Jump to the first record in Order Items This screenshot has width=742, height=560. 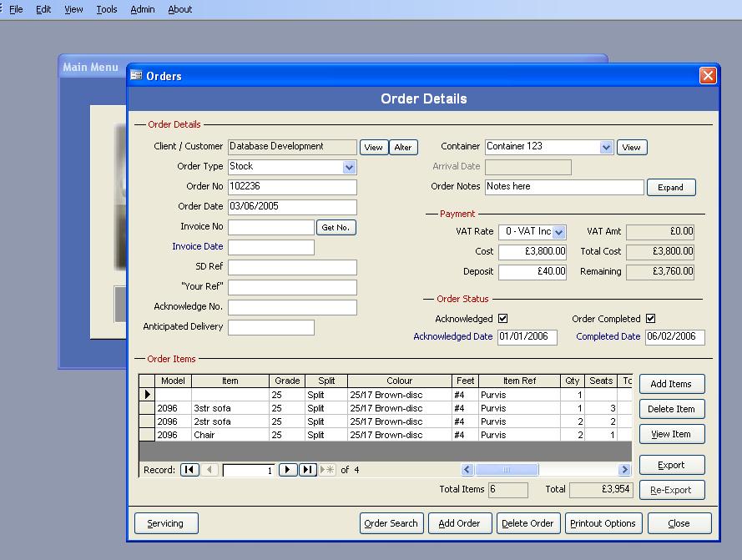(189, 469)
